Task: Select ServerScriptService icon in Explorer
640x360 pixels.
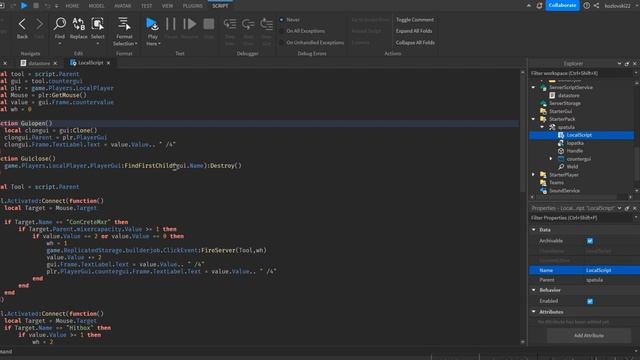Action: [543, 87]
